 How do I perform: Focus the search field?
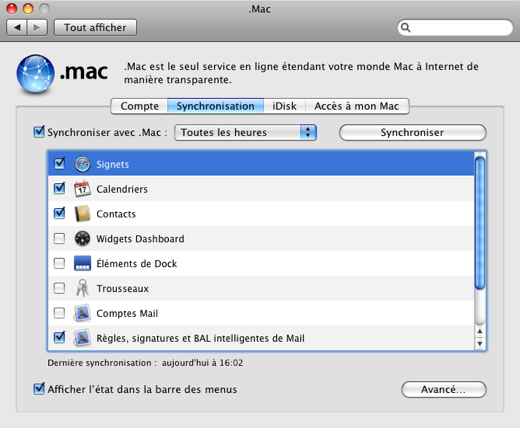pos(455,27)
